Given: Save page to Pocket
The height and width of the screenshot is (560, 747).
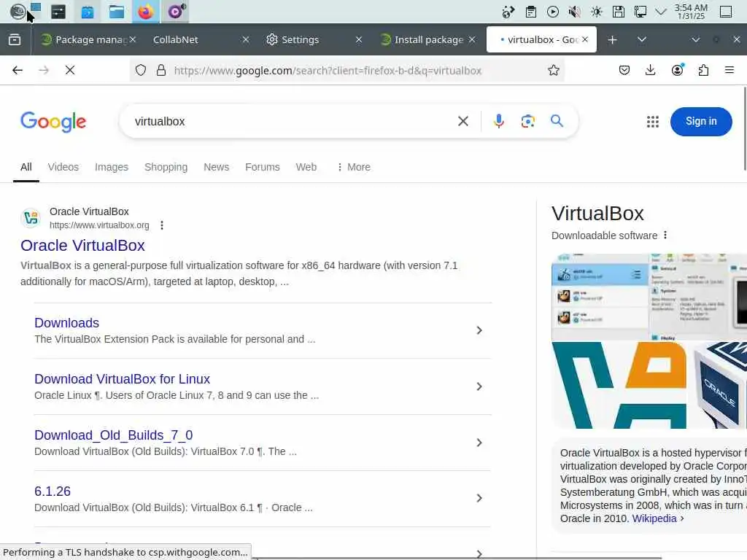Looking at the screenshot, I should coord(624,71).
